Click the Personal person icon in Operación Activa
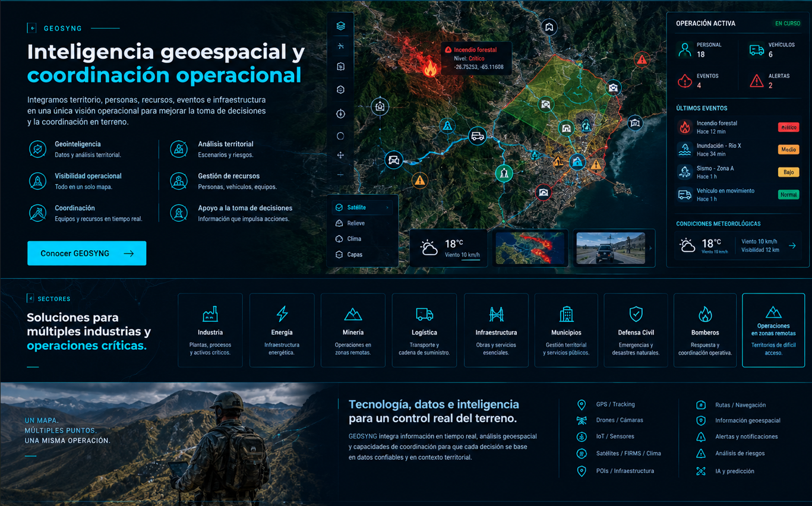This screenshot has width=812, height=506. (685, 50)
